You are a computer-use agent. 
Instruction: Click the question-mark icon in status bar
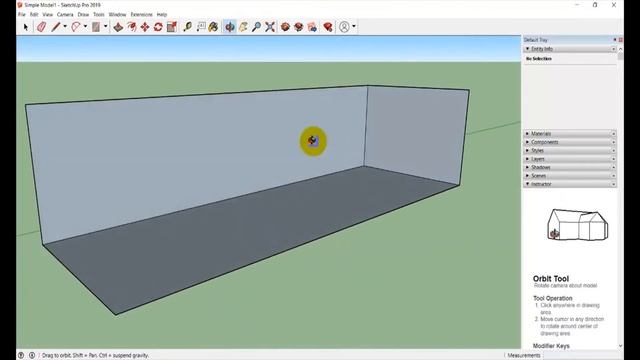click(x=21, y=355)
